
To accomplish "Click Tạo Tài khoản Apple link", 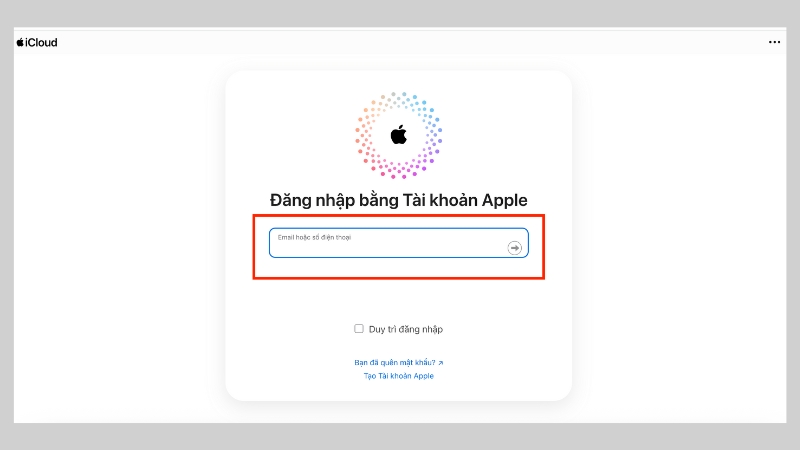I will pos(398,376).
